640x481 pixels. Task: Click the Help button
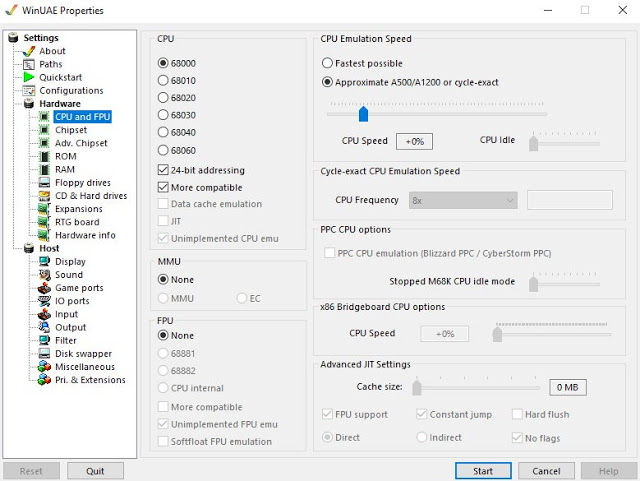coord(609,471)
